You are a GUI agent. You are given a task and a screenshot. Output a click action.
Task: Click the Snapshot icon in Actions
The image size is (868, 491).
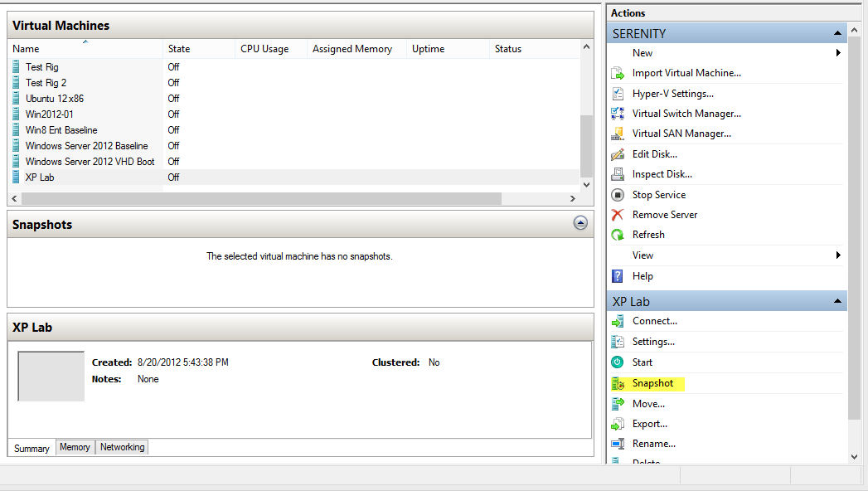(618, 384)
